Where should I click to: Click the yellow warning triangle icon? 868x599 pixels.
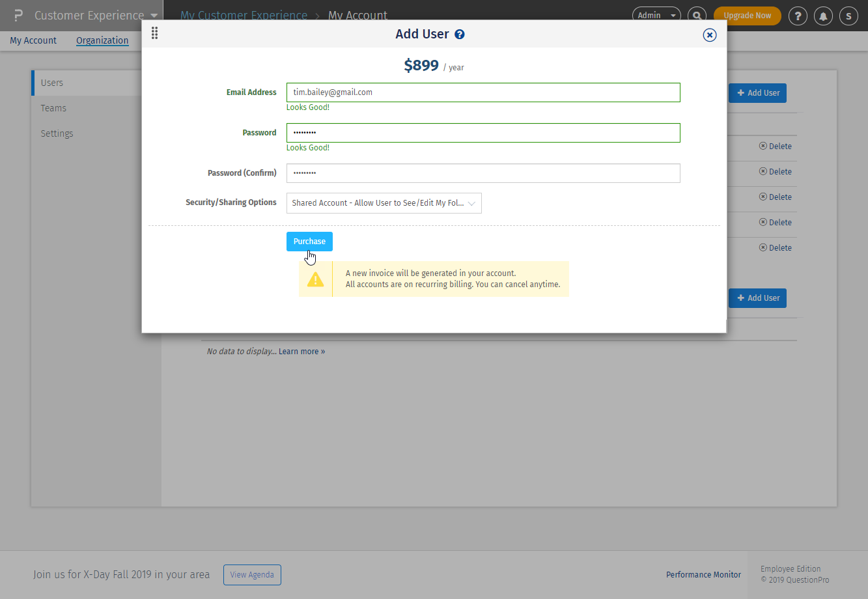tap(315, 279)
